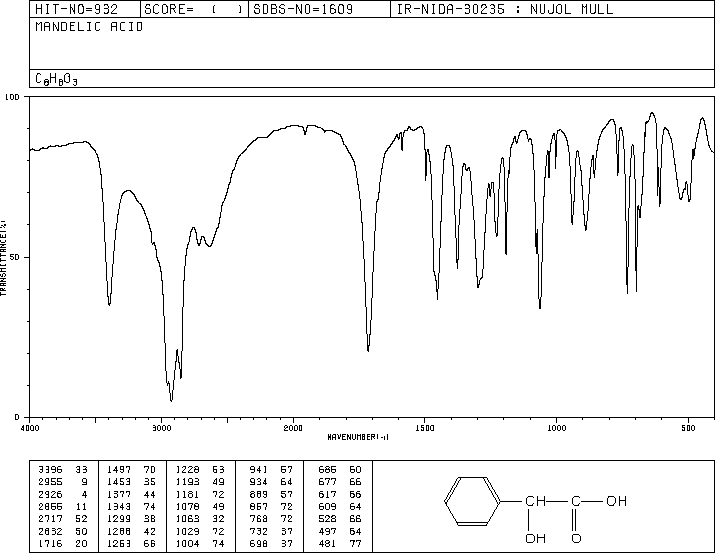
Task: Select the SCORE= field in header
Action: pyautogui.click(x=194, y=9)
